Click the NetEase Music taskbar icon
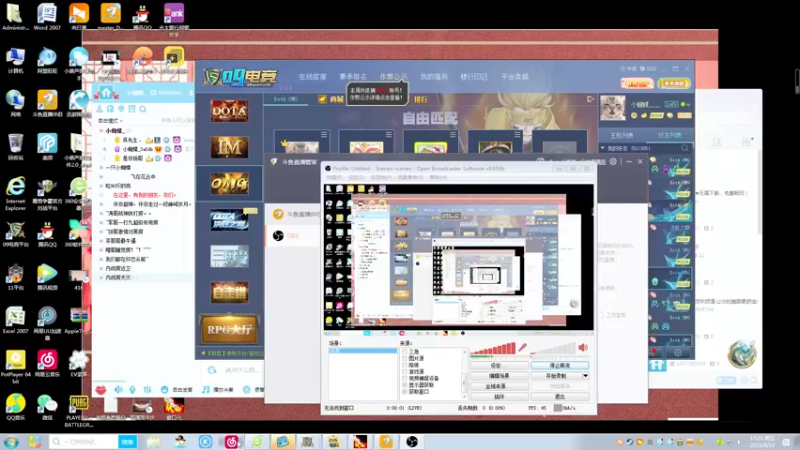Screen dimensions: 800x450 [232, 441]
